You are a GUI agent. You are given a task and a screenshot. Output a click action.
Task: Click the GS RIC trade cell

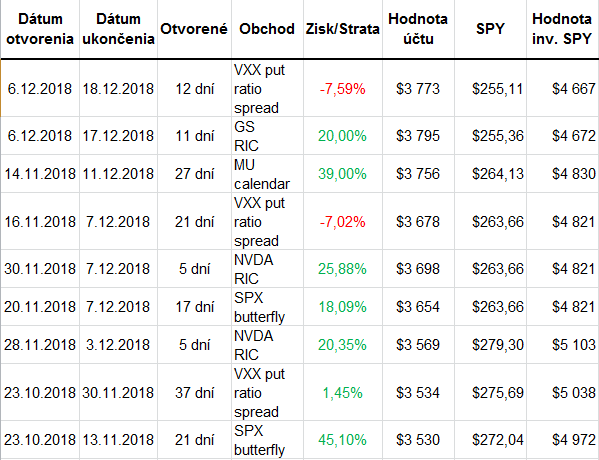(x=267, y=136)
